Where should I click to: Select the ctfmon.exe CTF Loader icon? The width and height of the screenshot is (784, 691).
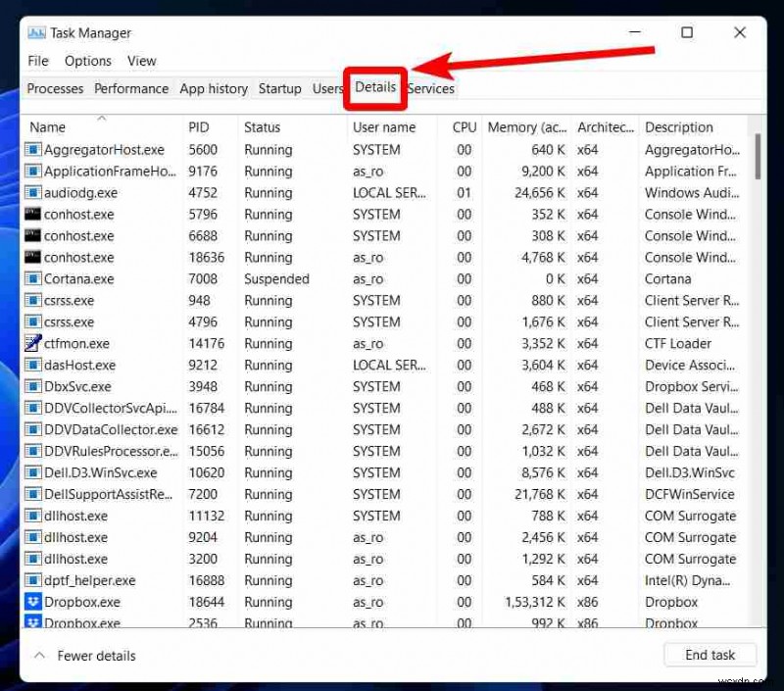click(x=31, y=344)
